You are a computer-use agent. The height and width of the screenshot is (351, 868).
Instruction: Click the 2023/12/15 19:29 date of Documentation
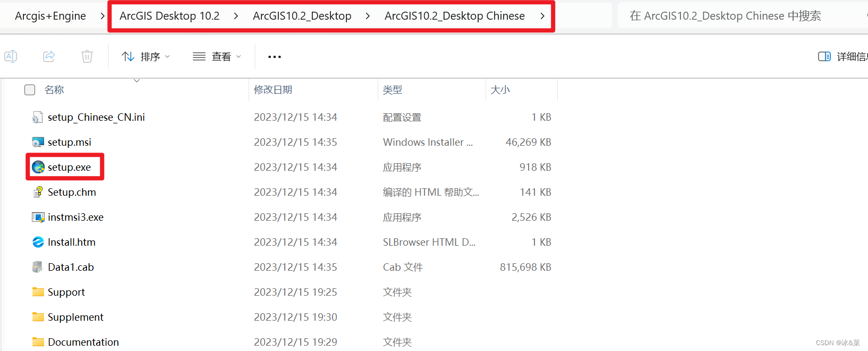pos(295,342)
